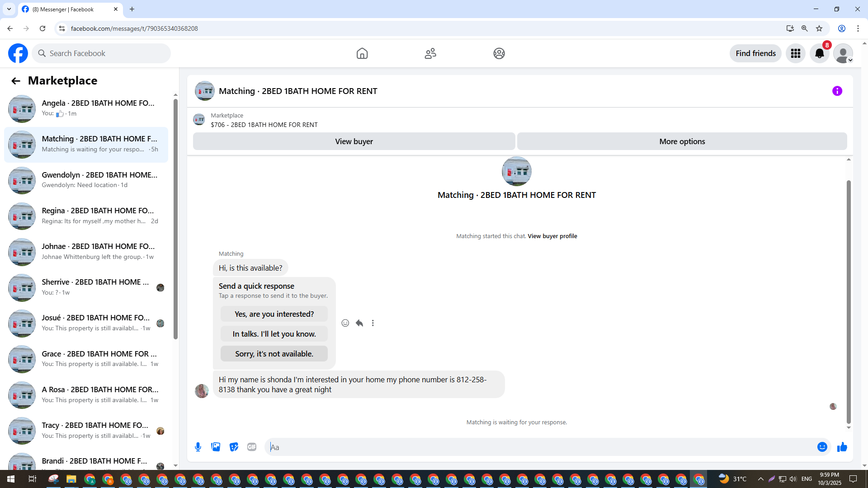
Task: Open the Windows notification center
Action: (x=853, y=479)
